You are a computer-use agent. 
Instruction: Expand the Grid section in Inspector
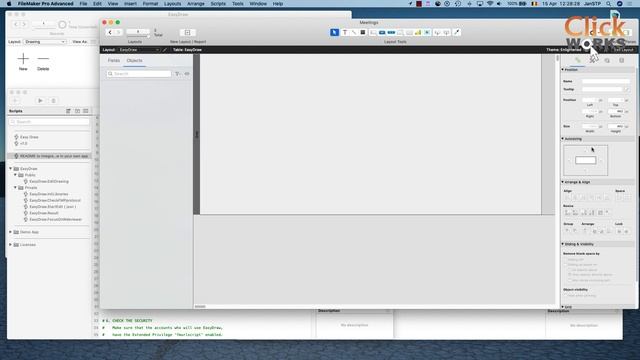(x=562, y=307)
